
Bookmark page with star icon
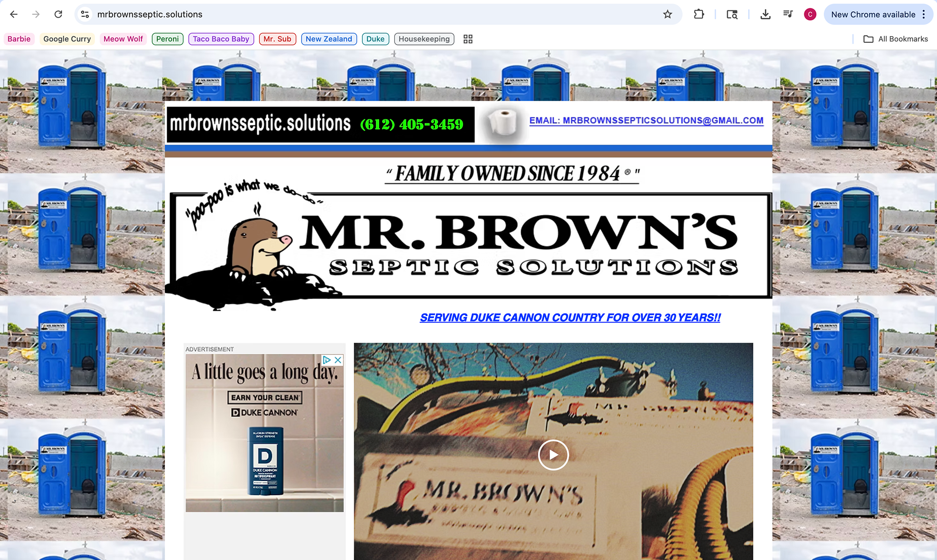(x=667, y=15)
